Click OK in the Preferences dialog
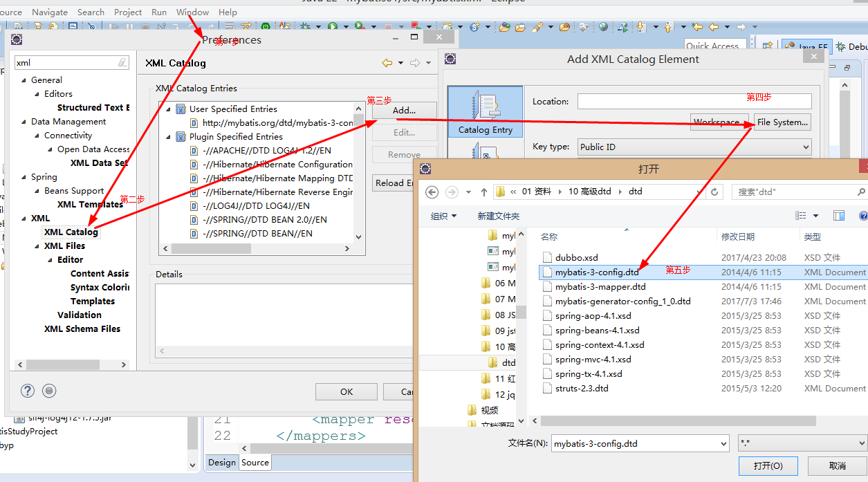The height and width of the screenshot is (482, 868). [347, 392]
